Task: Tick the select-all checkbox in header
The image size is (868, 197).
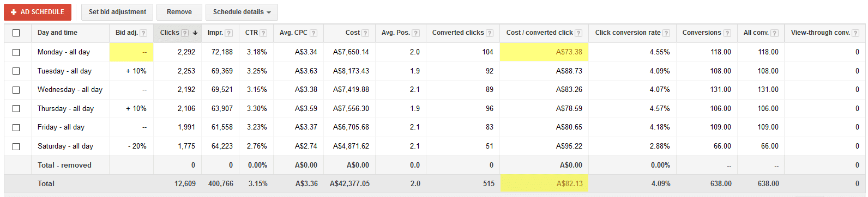Action: (x=16, y=33)
